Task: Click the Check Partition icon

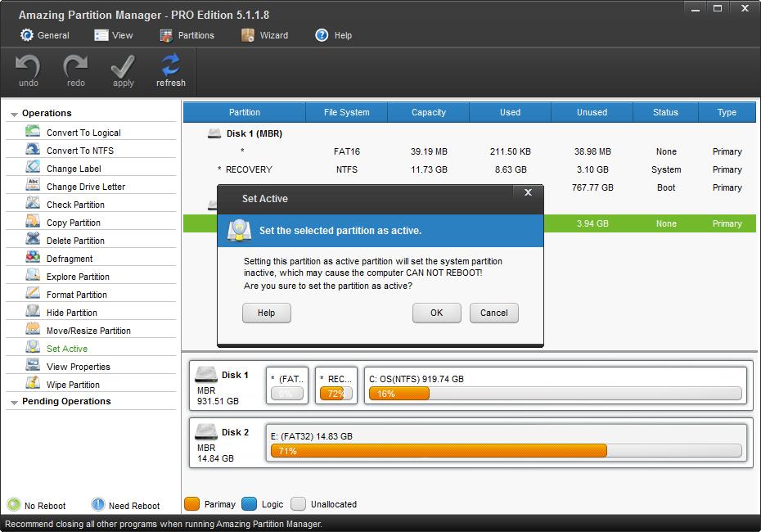Action: point(33,203)
